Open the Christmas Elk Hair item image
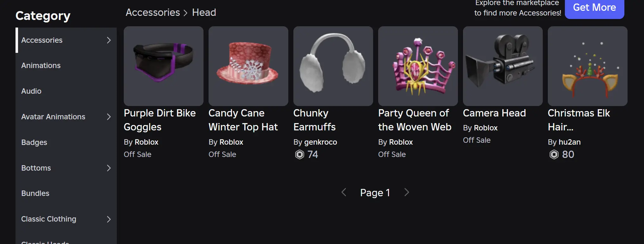This screenshot has height=244, width=644. click(587, 66)
